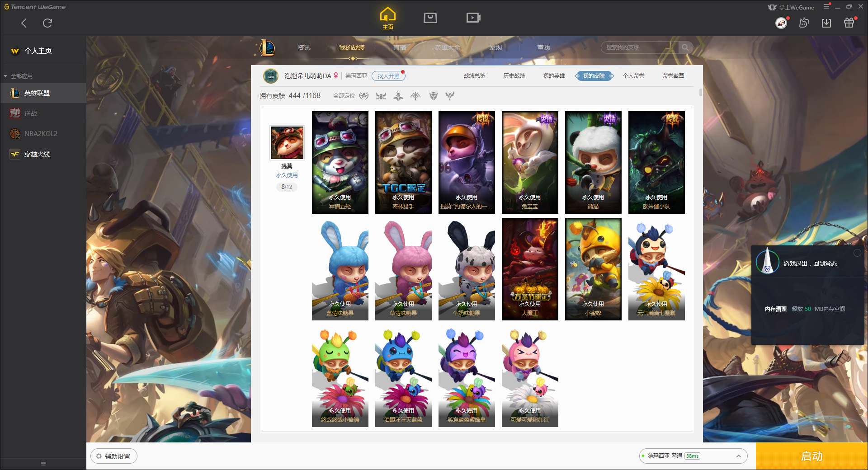This screenshot has height=470, width=868.
Task: Filter skins by marksman role icon
Action: 415,96
